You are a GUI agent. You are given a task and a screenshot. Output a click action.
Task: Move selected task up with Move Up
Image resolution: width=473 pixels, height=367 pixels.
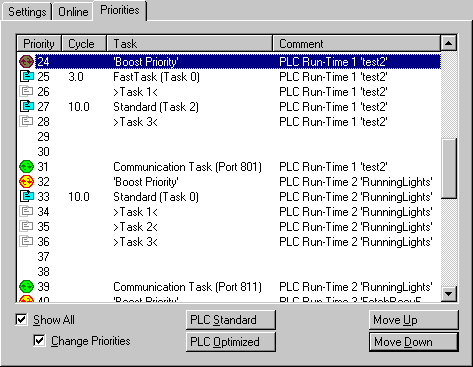(414, 320)
